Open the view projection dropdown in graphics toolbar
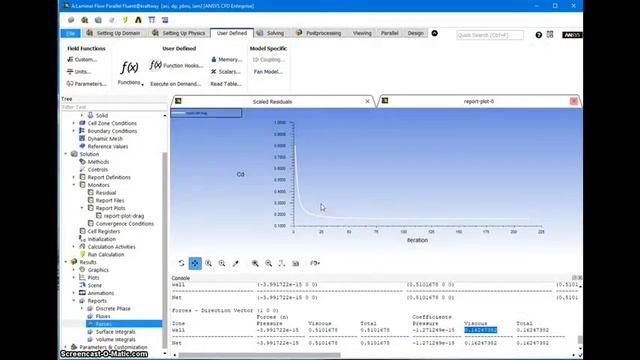 315,263
